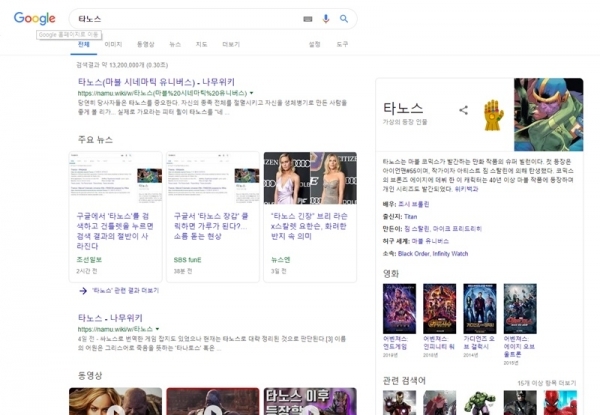
Task: Open the SBS funE news article on 타노스 장갑
Action: click(211, 226)
